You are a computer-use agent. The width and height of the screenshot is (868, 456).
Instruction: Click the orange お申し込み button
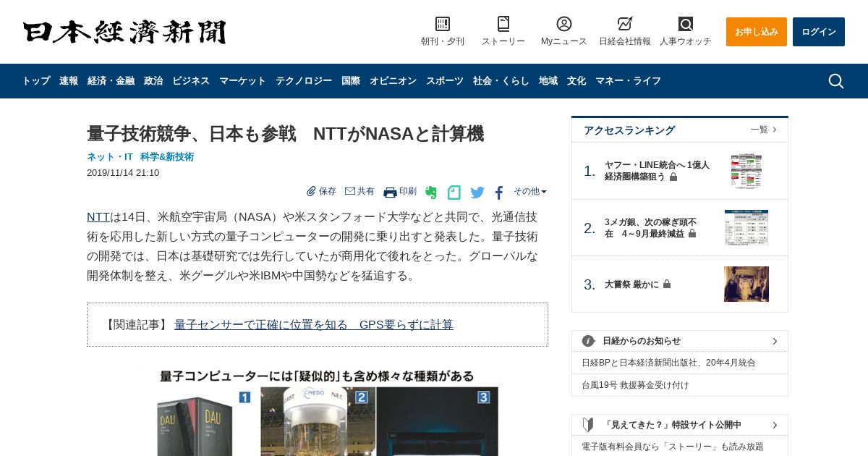pos(757,32)
